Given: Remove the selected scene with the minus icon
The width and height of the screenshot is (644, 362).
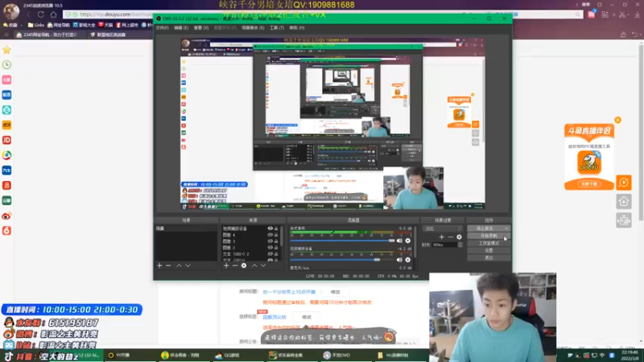Looking at the screenshot, I should (168, 265).
